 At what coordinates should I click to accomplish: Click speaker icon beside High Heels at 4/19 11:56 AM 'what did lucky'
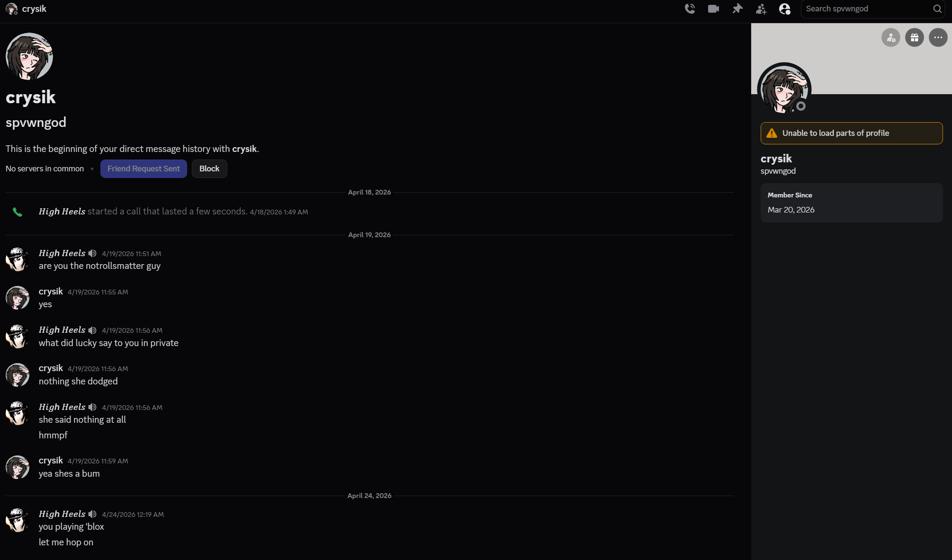pyautogui.click(x=92, y=330)
